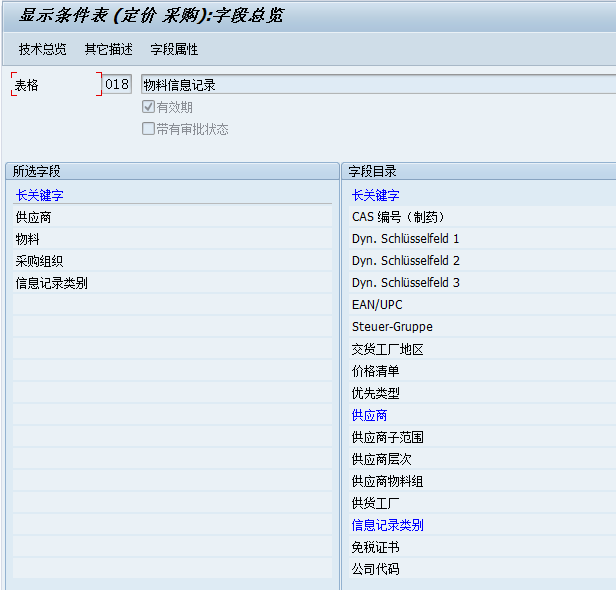Open the 技术总览 toolbar button
The height and width of the screenshot is (590, 616).
coord(42,49)
